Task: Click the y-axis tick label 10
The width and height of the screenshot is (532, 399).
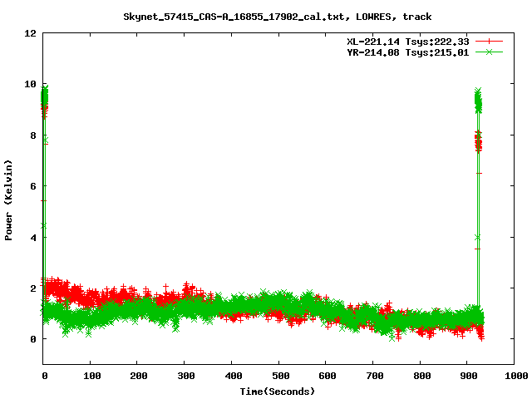Action: 30,84
